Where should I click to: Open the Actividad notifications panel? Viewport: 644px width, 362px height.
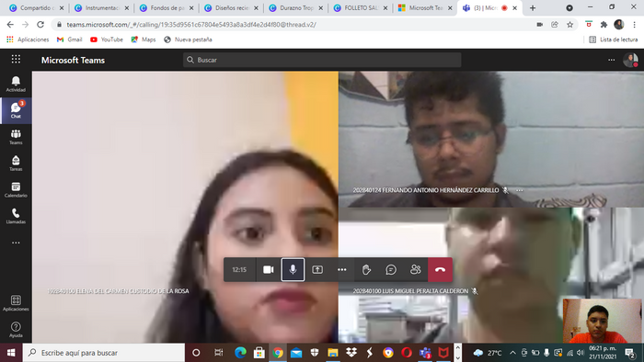pyautogui.click(x=16, y=84)
